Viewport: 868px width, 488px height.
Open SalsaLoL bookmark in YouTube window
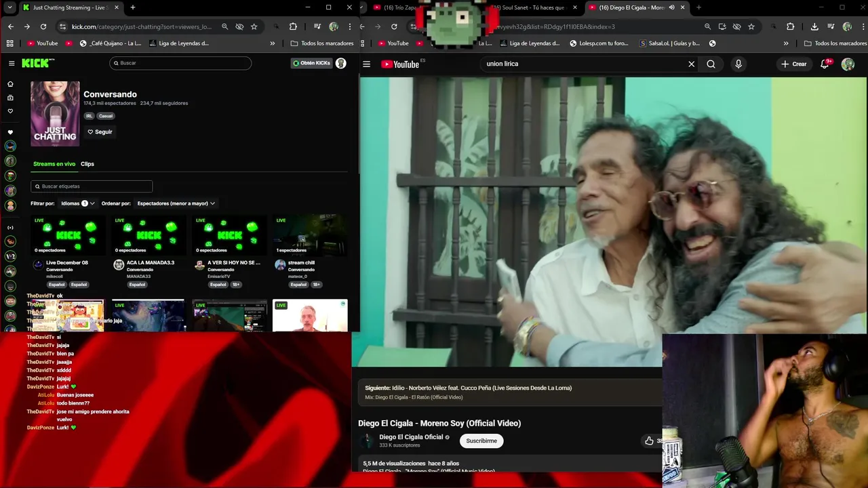(669, 43)
